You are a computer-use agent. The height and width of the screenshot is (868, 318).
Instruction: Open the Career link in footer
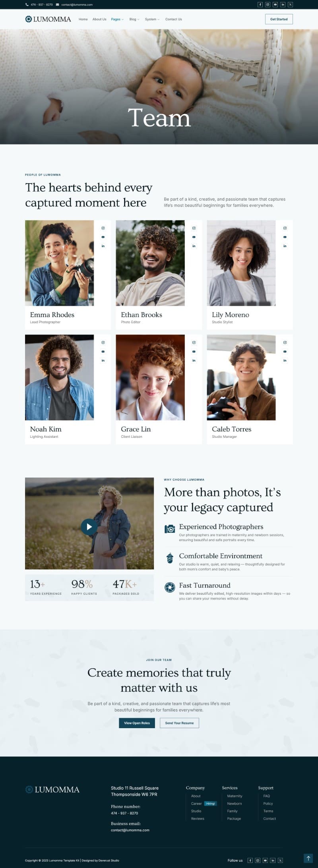(196, 803)
